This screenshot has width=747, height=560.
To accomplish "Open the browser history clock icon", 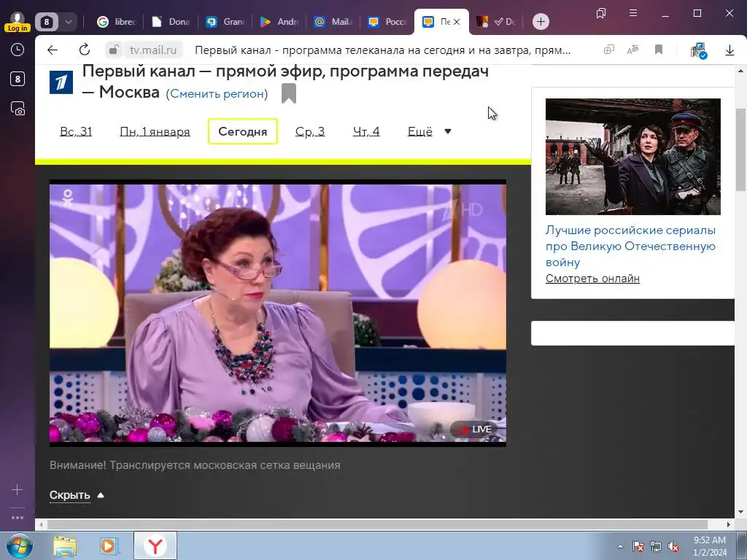I will coord(18,50).
